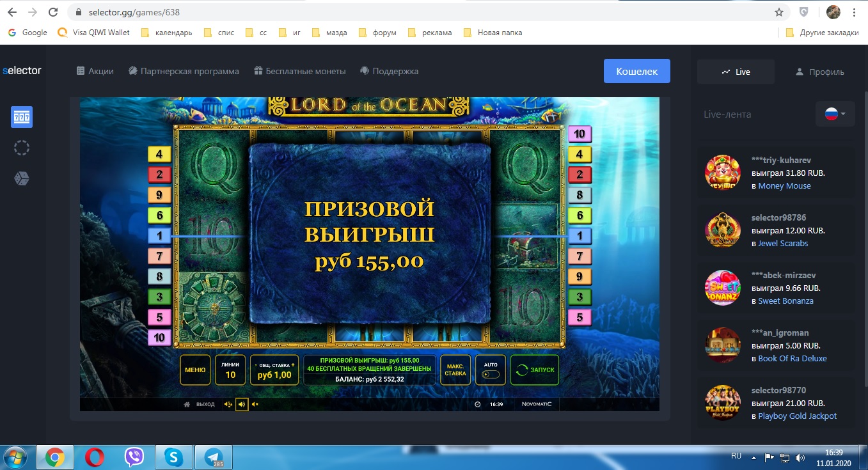
Task: Click the blue Кошелек button
Action: coord(636,71)
